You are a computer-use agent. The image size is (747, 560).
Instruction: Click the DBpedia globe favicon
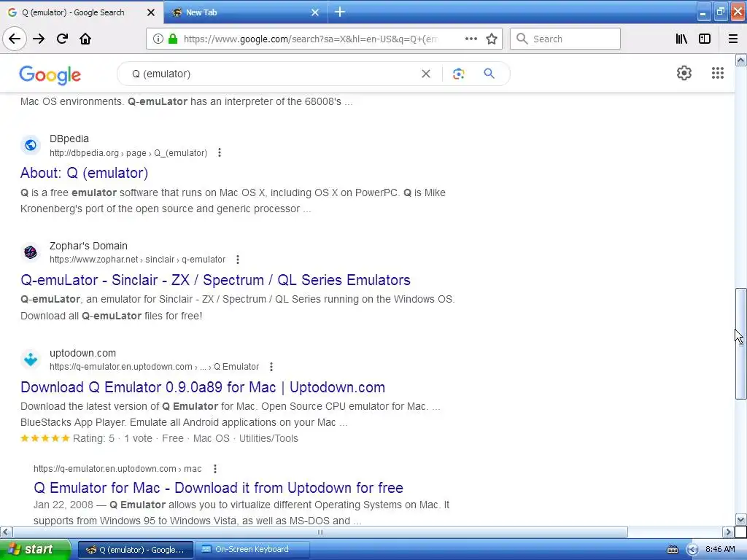pos(31,145)
